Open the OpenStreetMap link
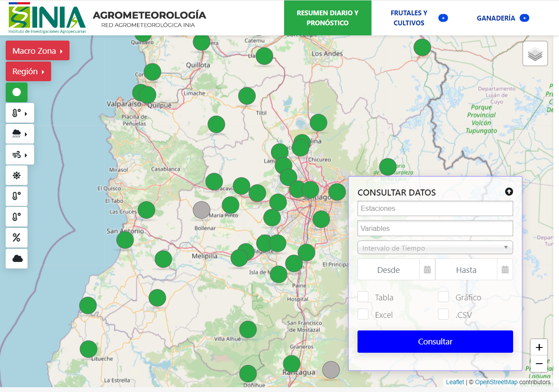Image resolution: width=559 pixels, height=392 pixels. point(496,382)
